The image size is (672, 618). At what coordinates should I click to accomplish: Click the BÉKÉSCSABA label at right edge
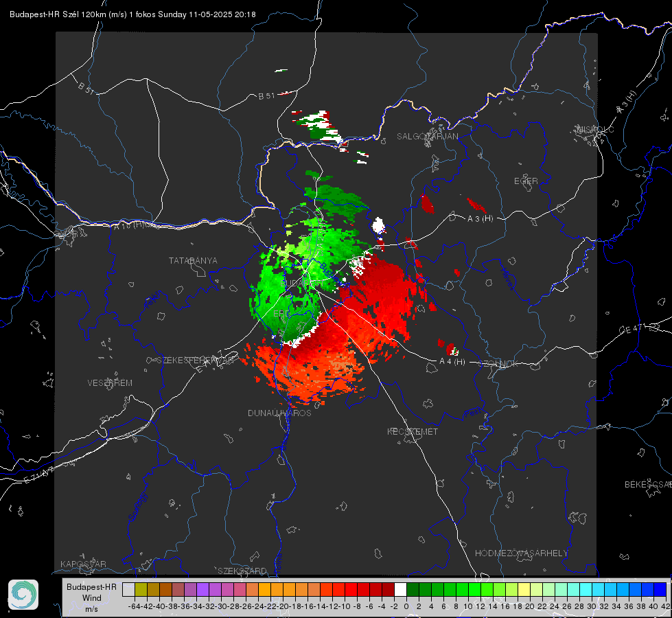tap(648, 485)
